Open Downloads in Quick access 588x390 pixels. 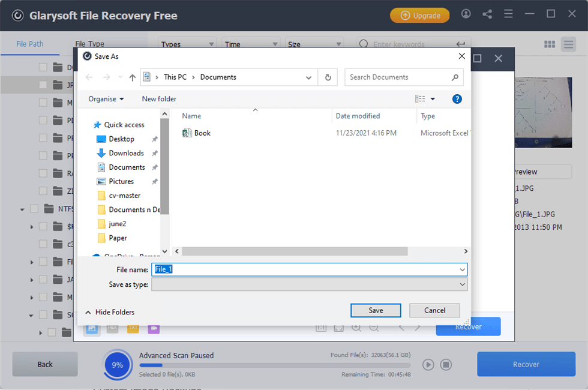pyautogui.click(x=126, y=153)
